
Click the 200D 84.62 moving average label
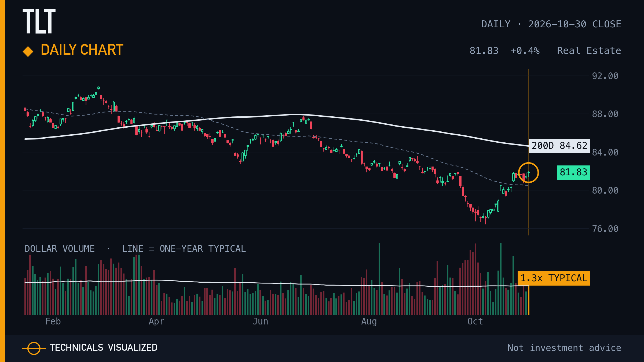(559, 146)
